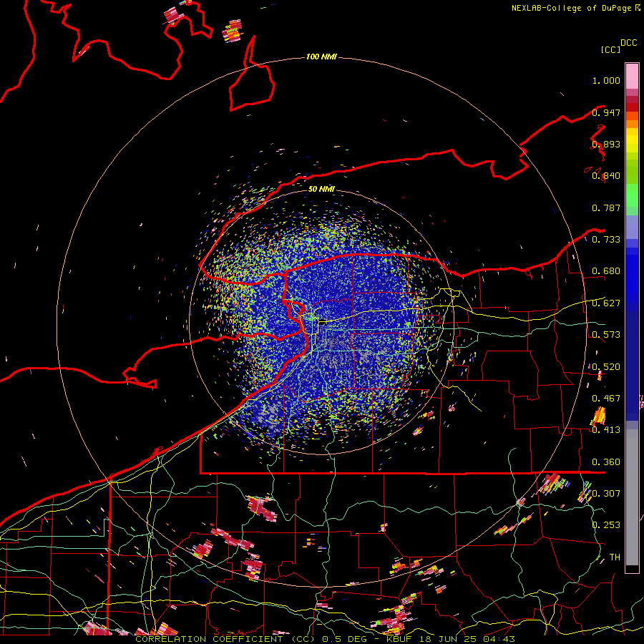Image resolution: width=644 pixels, height=644 pixels.
Task: Click the TH threshold label on the scale
Action: coord(615,557)
